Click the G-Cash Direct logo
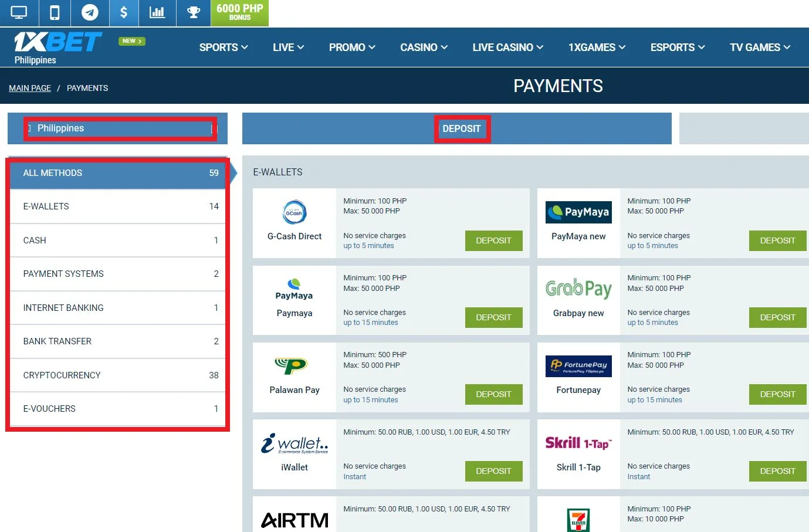The image size is (809, 532). [295, 212]
